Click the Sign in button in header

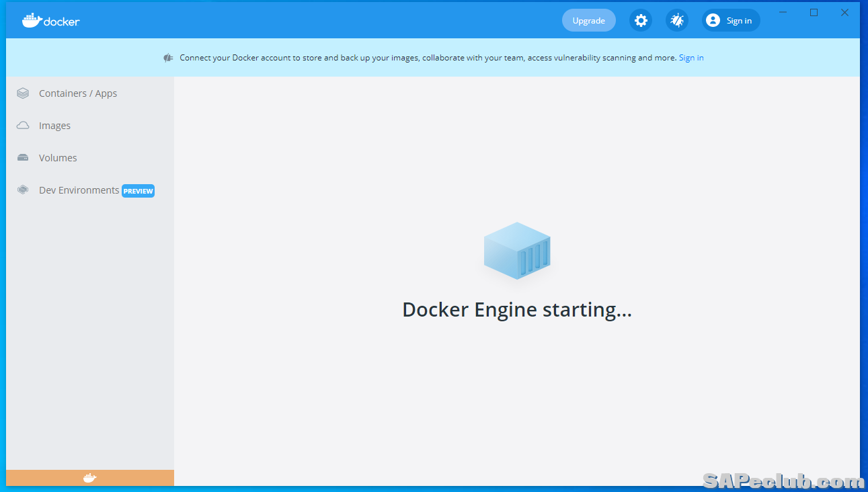click(731, 21)
